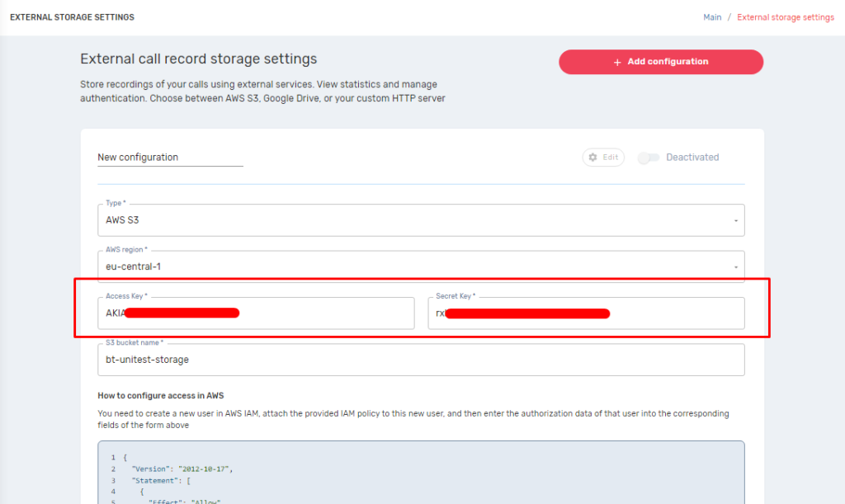Image resolution: width=845 pixels, height=504 pixels.
Task: Open the Type dropdown showing AWS S3
Action: point(413,220)
